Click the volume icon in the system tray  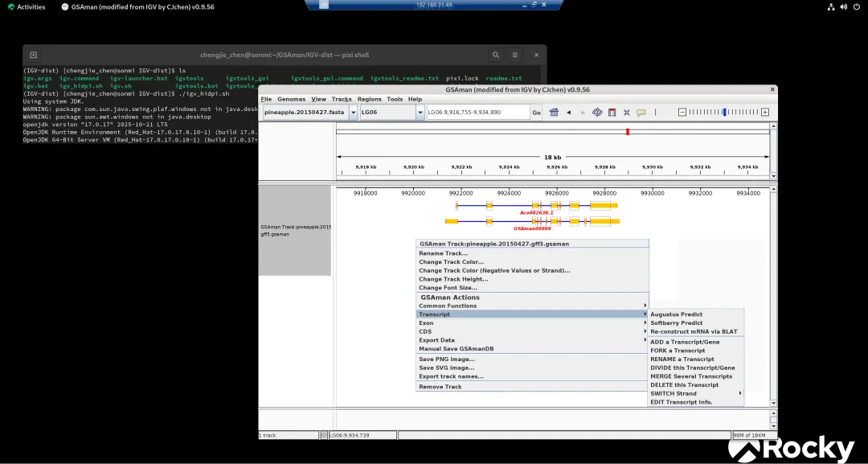pos(844,6)
